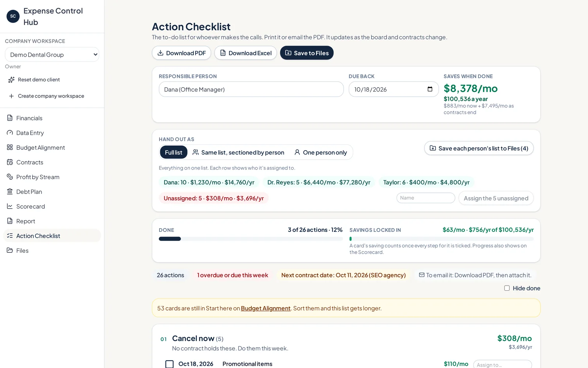Click the Files folder icon
The height and width of the screenshot is (368, 588).
pyautogui.click(x=10, y=250)
